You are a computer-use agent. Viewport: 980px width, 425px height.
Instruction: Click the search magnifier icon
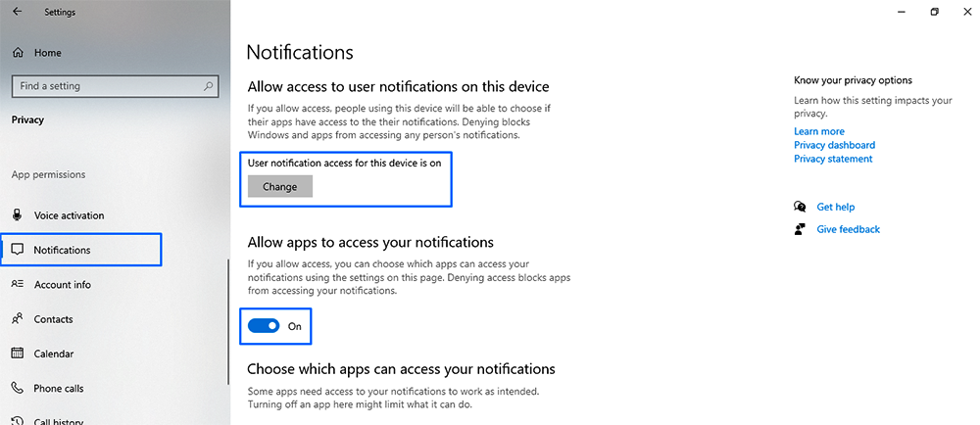(208, 86)
